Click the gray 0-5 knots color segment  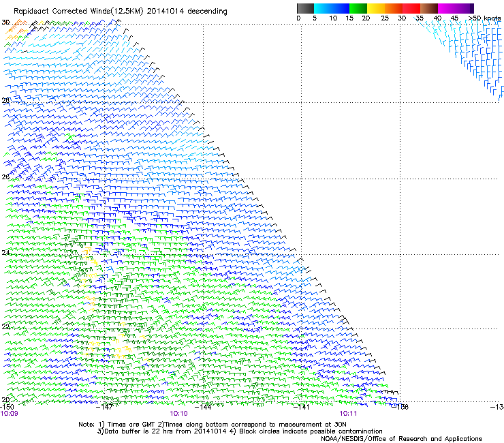[x=305, y=8]
